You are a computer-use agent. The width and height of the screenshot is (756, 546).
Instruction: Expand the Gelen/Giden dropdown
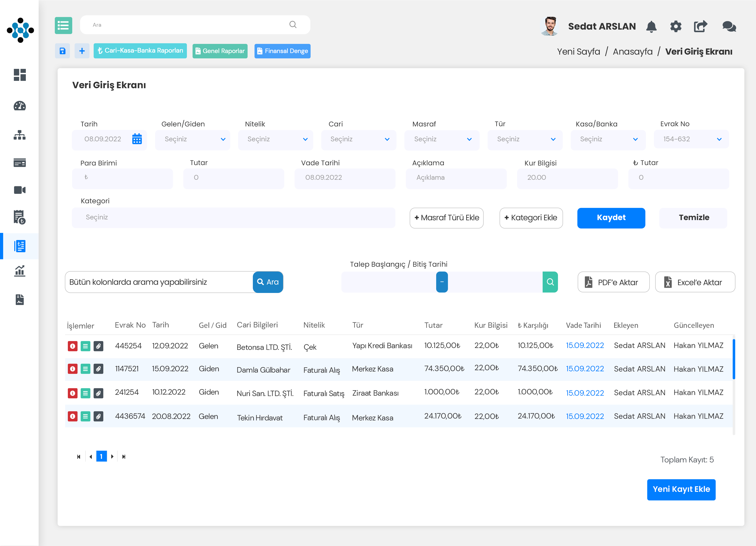pyautogui.click(x=193, y=139)
